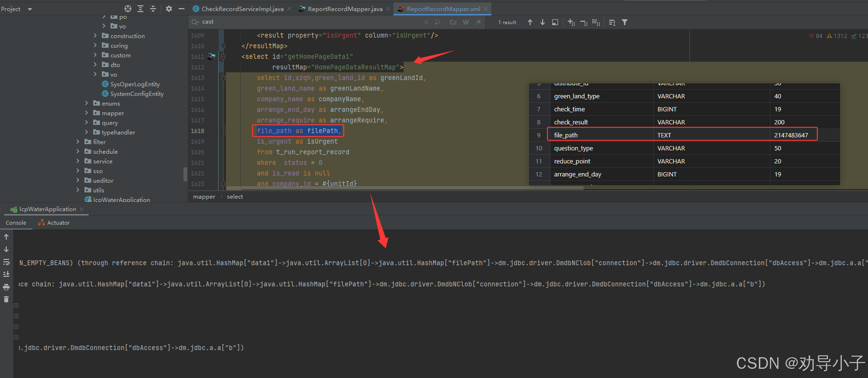Switch to ReportRecordMapper.java tab

tap(345, 9)
